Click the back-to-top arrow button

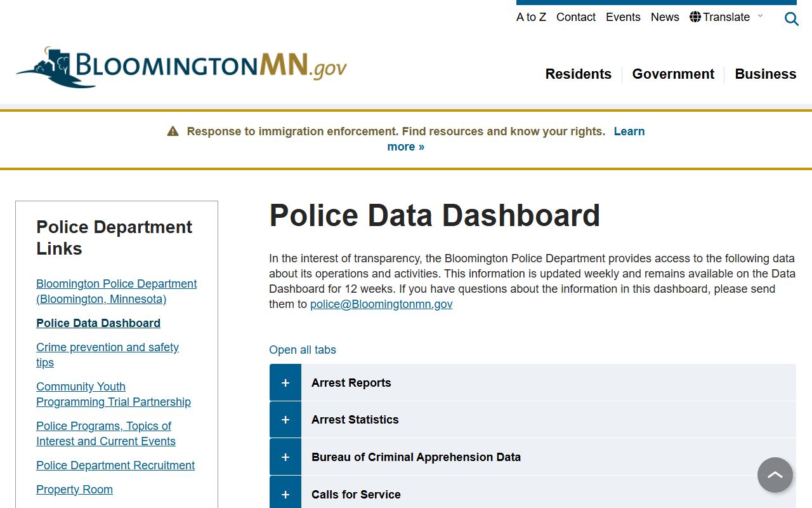(x=775, y=475)
